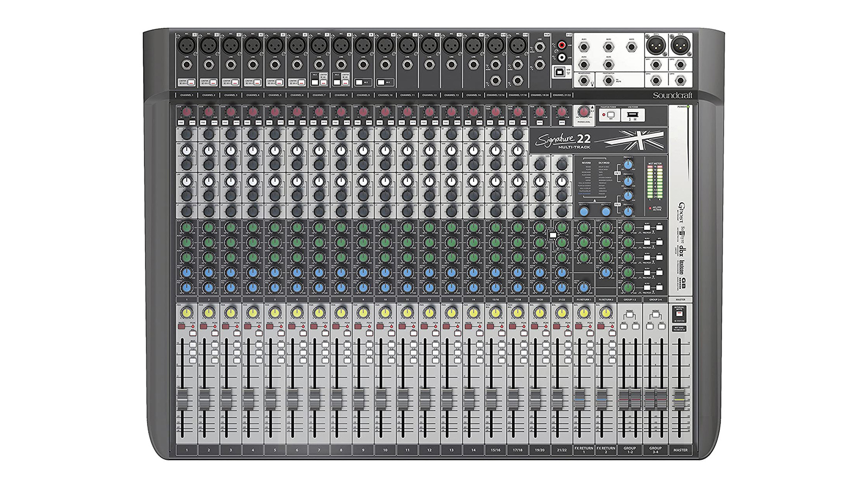The height and width of the screenshot is (488, 868).
Task: Click the FX1 PARAM 1 blue knob
Action: coord(628,165)
